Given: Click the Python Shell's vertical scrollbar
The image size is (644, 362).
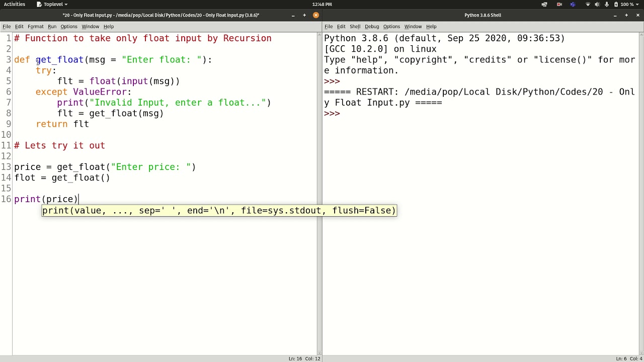Looking at the screenshot, I should [x=641, y=194].
